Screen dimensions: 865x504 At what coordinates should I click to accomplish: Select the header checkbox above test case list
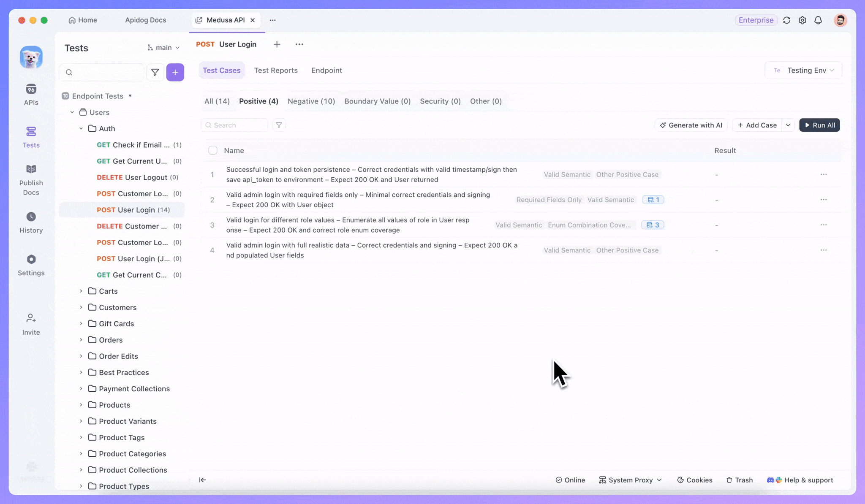pyautogui.click(x=213, y=150)
